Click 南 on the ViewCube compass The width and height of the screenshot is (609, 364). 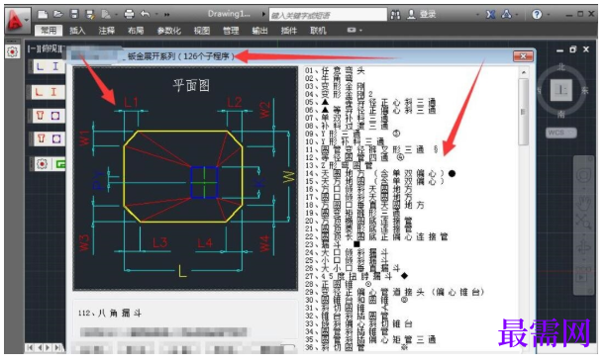pyautogui.click(x=561, y=114)
